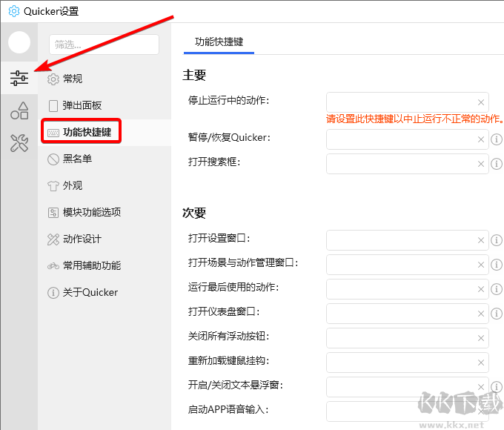The width and height of the screenshot is (504, 430).
Task: Open the 关于Quicker page
Action: point(105,292)
